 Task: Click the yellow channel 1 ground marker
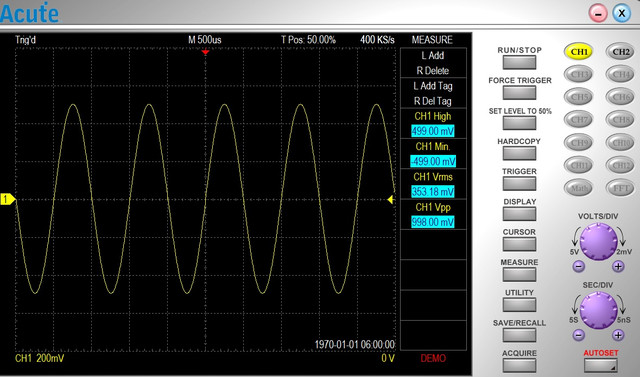click(x=8, y=199)
